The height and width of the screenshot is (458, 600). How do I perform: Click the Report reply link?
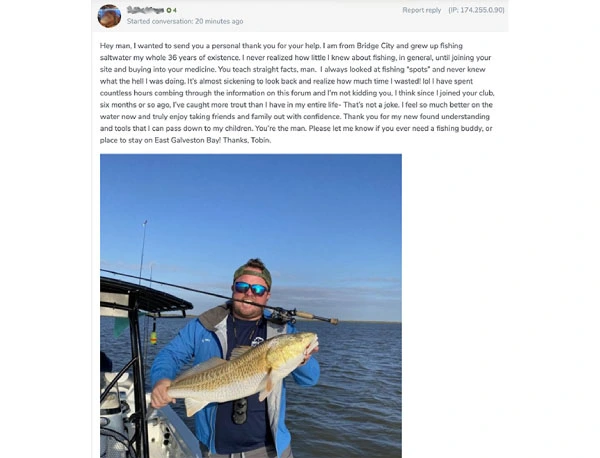(422, 10)
